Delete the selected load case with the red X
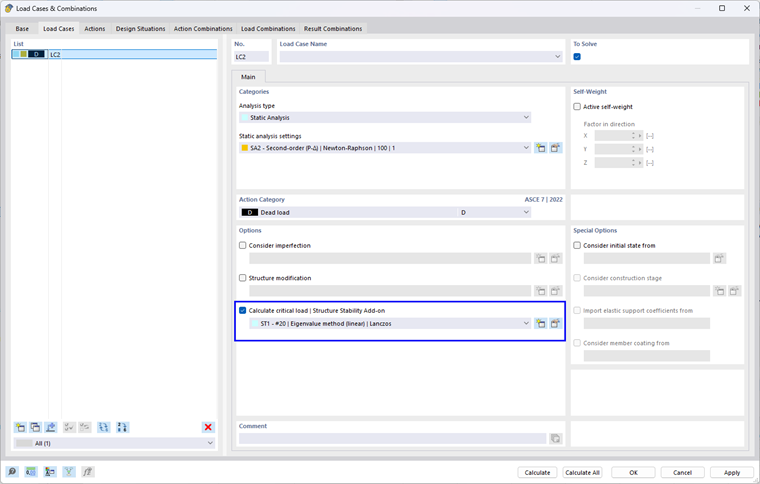This screenshot has width=760, height=484. pyautogui.click(x=208, y=427)
